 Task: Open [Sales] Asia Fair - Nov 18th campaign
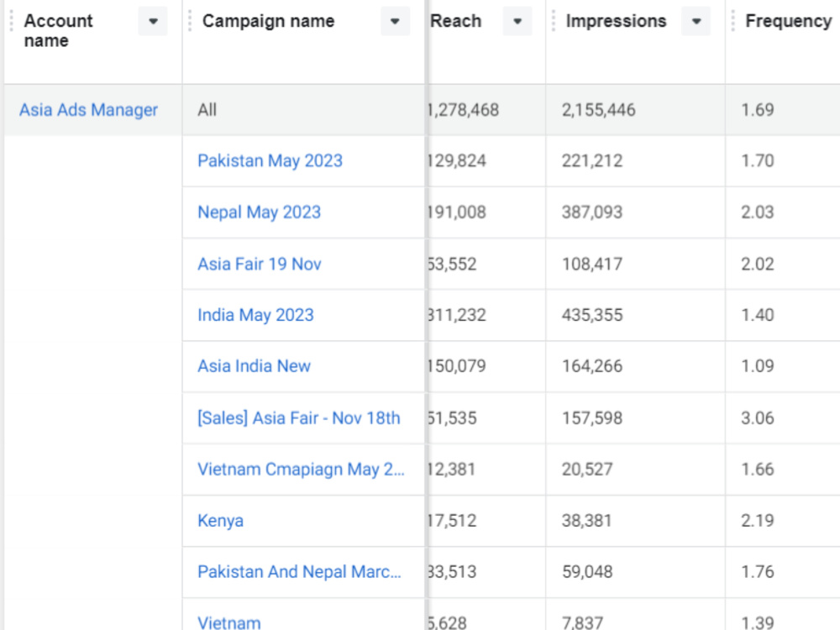tap(299, 417)
